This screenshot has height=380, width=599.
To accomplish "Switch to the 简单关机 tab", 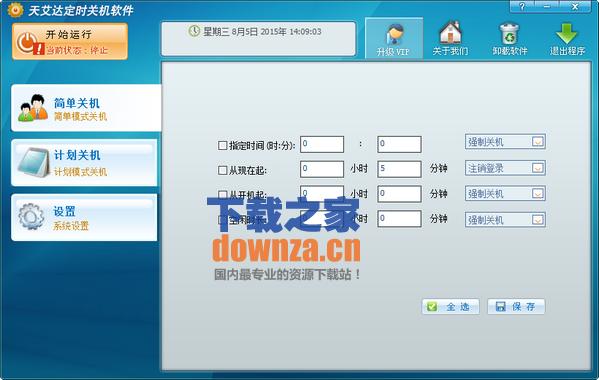I will [86, 108].
